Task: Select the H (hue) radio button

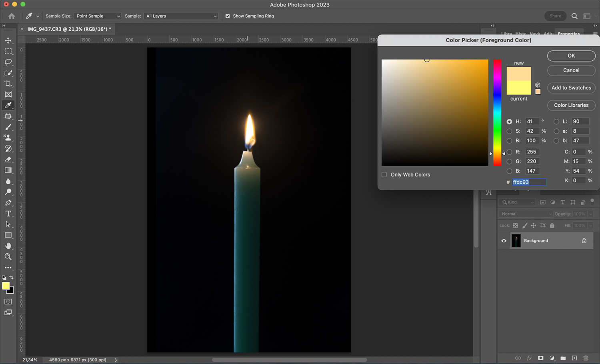Action: pos(509,121)
